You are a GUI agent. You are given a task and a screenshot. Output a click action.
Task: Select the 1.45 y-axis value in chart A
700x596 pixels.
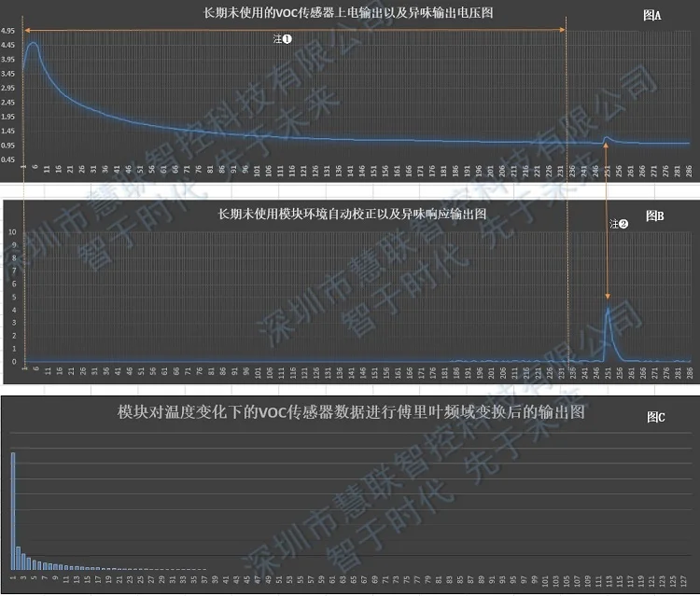[7, 132]
